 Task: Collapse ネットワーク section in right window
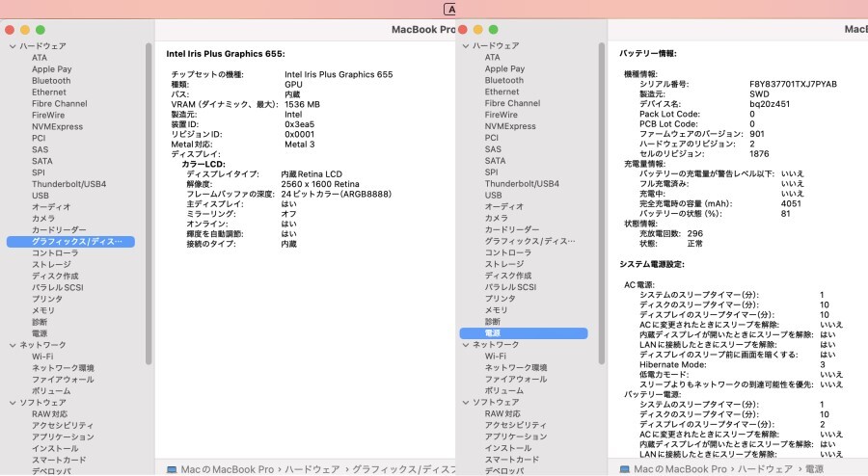(x=466, y=344)
